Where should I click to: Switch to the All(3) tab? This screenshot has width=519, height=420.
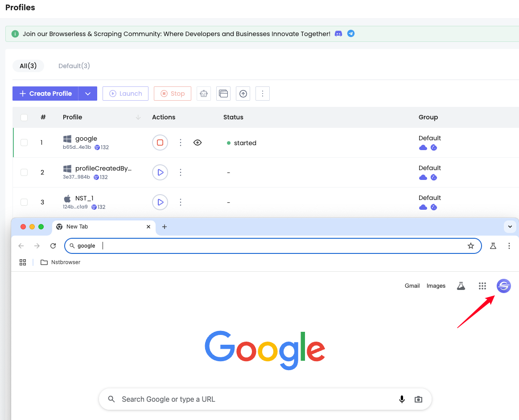[x=28, y=66]
